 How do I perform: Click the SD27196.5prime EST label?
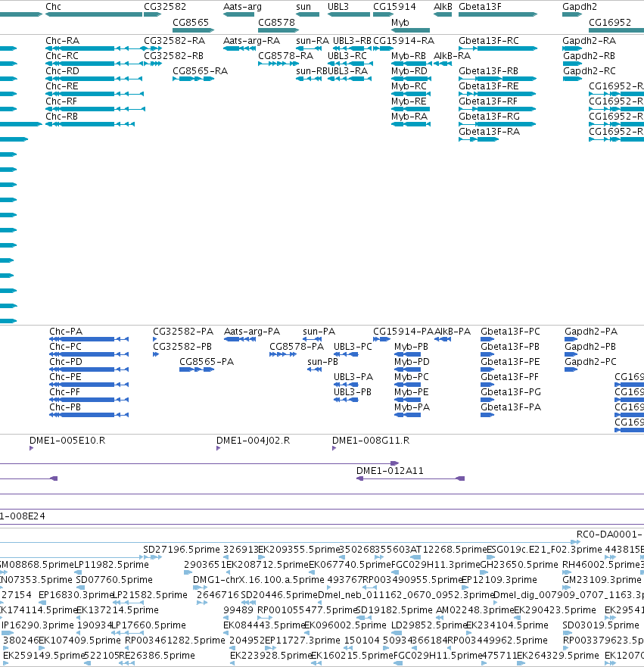pos(182,550)
